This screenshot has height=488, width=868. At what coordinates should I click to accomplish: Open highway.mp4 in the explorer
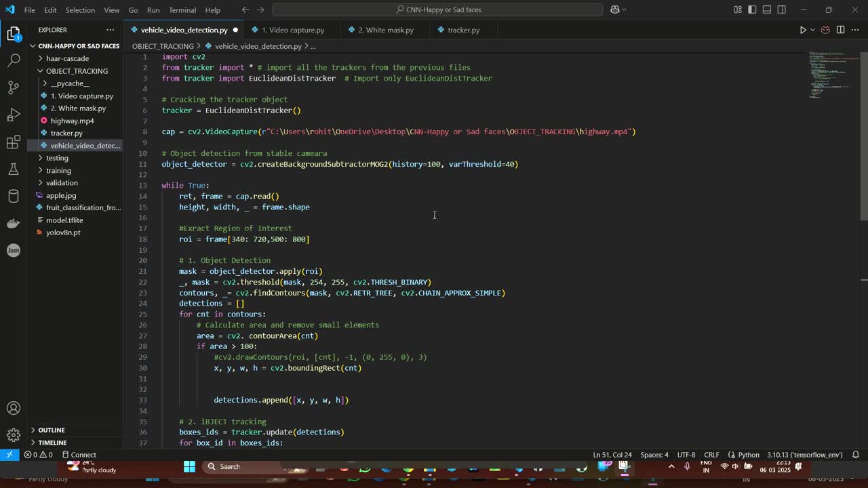tap(72, 121)
